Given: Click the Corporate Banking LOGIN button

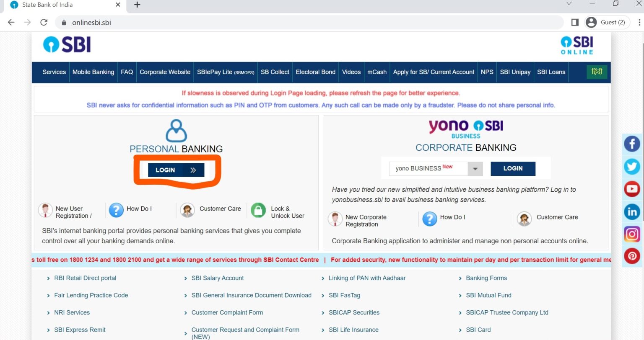Looking at the screenshot, I should [513, 168].
